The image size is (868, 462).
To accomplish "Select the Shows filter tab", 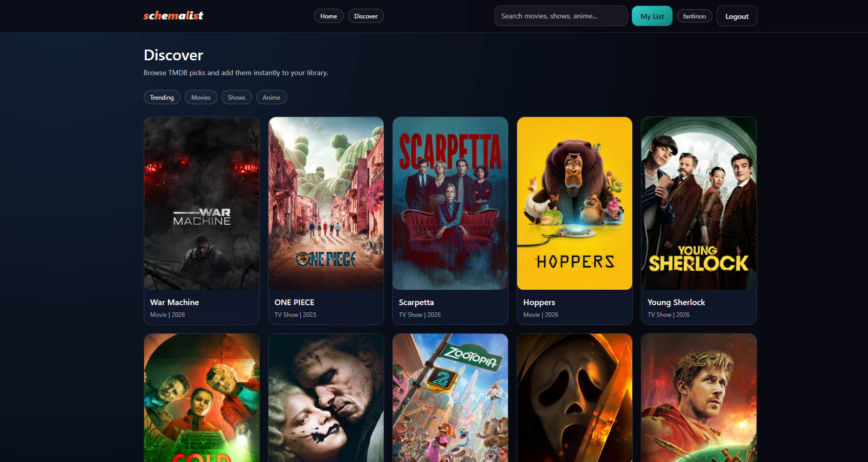I will click(236, 98).
